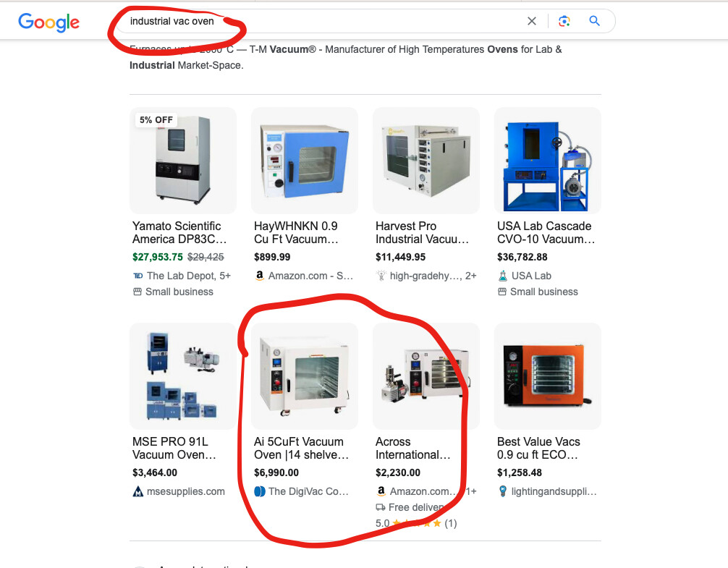728x568 pixels.
Task: Click msesupplies.com triangle logo icon
Action: coord(138,491)
